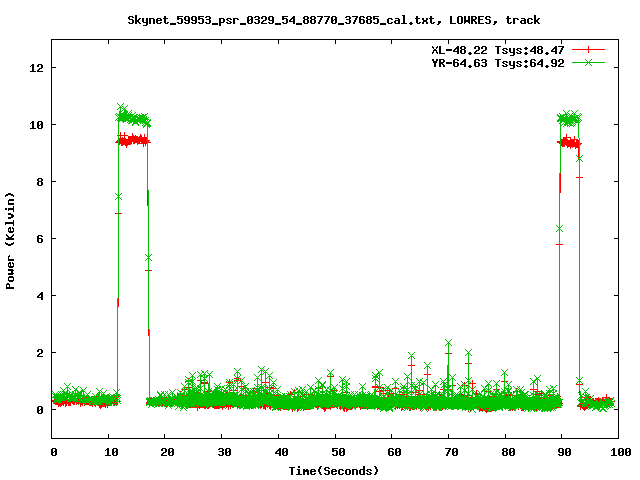This screenshot has height=480, width=640.
Task: Click x-axis tick label 30
Action: coord(224,452)
